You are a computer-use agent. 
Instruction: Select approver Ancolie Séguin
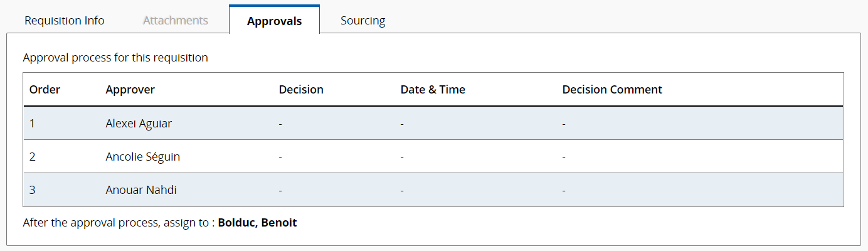[x=143, y=156]
